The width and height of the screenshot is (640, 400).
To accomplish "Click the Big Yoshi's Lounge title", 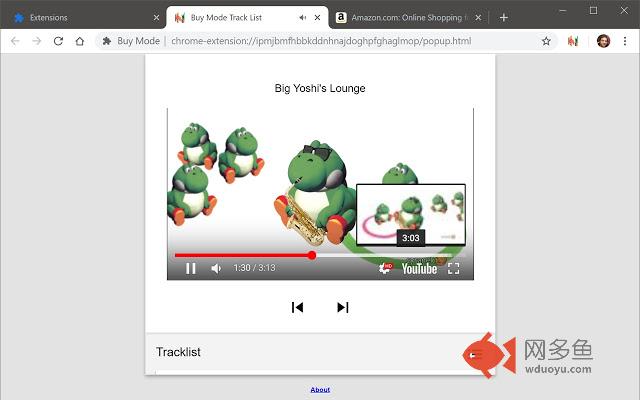I will (320, 88).
